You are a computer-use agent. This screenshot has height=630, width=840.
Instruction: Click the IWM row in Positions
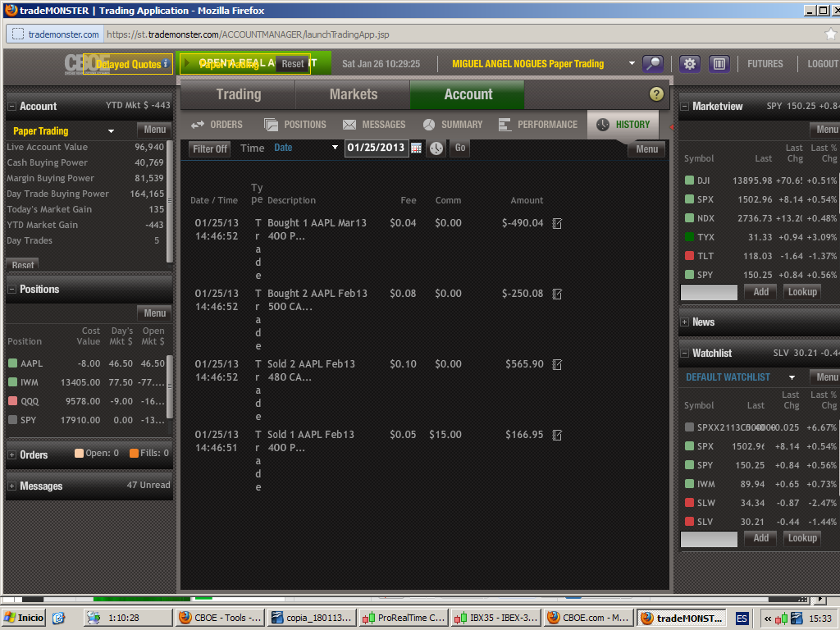pyautogui.click(x=87, y=382)
